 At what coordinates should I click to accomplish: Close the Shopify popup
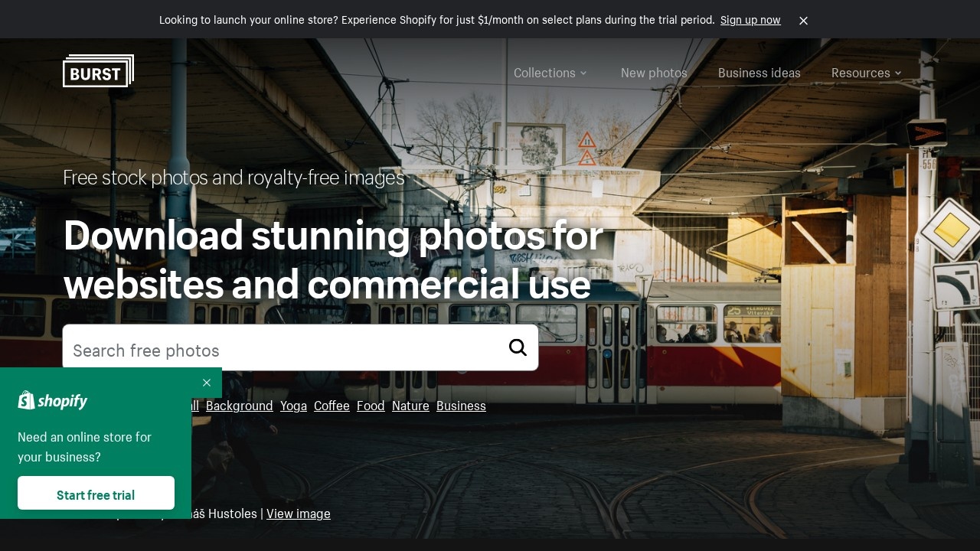(206, 383)
